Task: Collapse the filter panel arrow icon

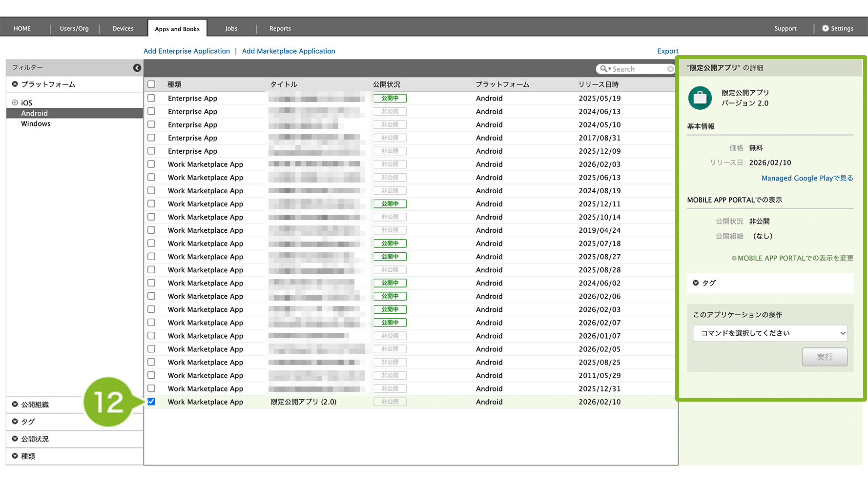Action: [137, 68]
